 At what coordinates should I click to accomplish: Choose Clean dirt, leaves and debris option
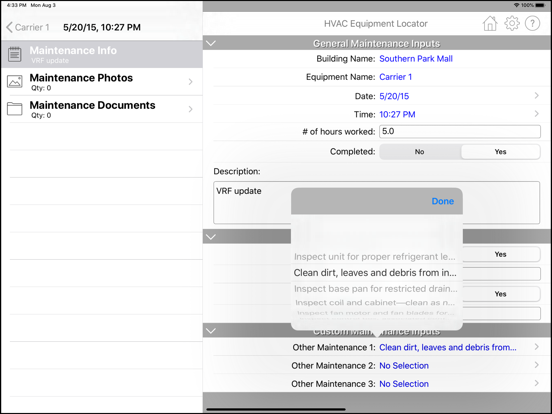click(375, 273)
